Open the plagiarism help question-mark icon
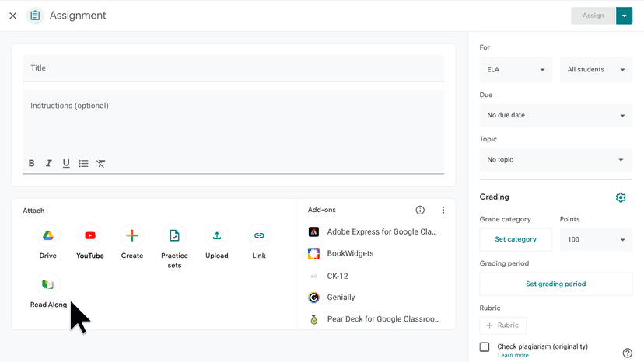This screenshot has height=362, width=644. [627, 353]
